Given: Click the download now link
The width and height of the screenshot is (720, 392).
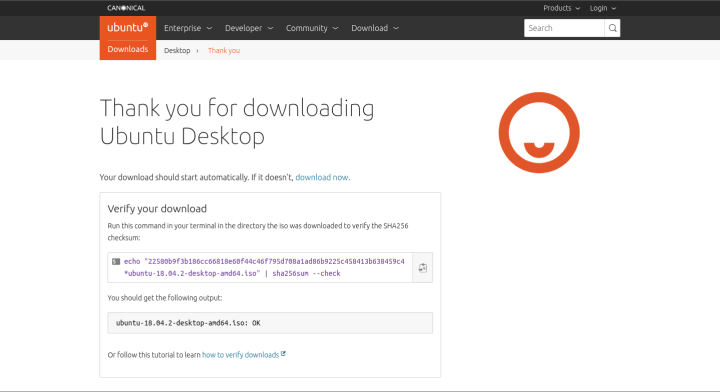Looking at the screenshot, I should coord(321,177).
